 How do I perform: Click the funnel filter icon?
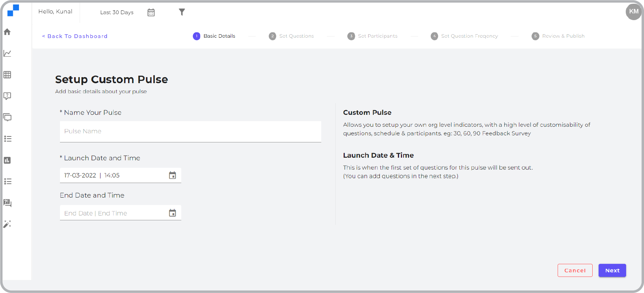click(182, 12)
